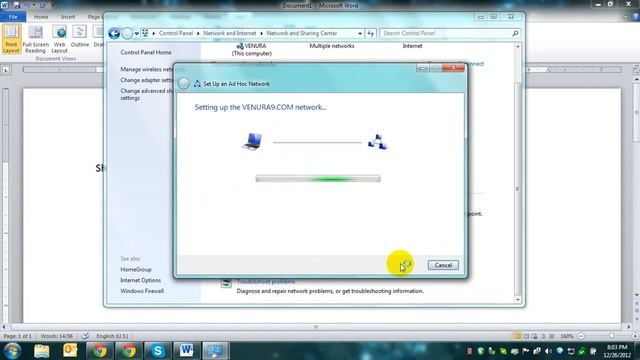Click English (U.S.) language indicator
640x360 pixels.
[x=112, y=336]
